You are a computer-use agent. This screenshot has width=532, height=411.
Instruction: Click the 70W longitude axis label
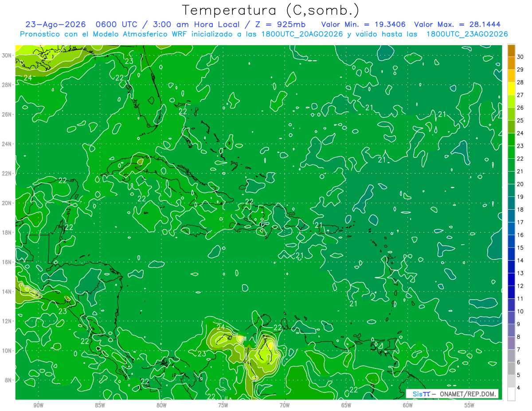pyautogui.click(x=285, y=405)
